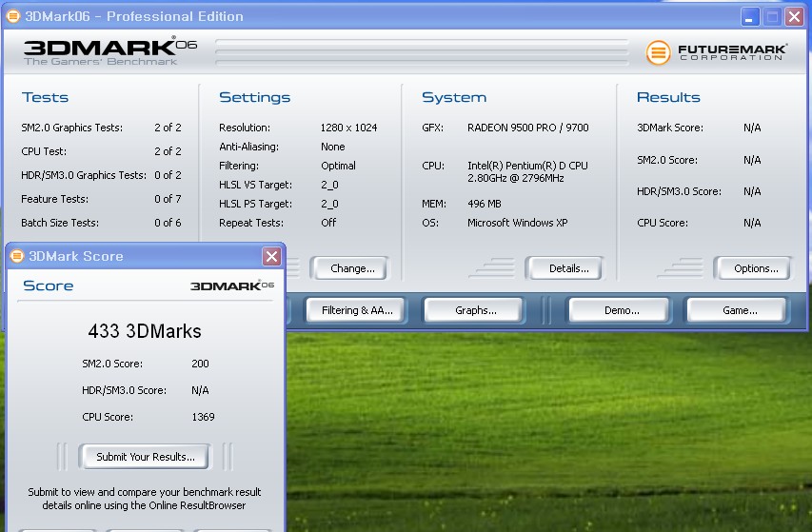Click the CPU Test 2 of 2 row
Screen dimensions: 812x532
click(101, 151)
